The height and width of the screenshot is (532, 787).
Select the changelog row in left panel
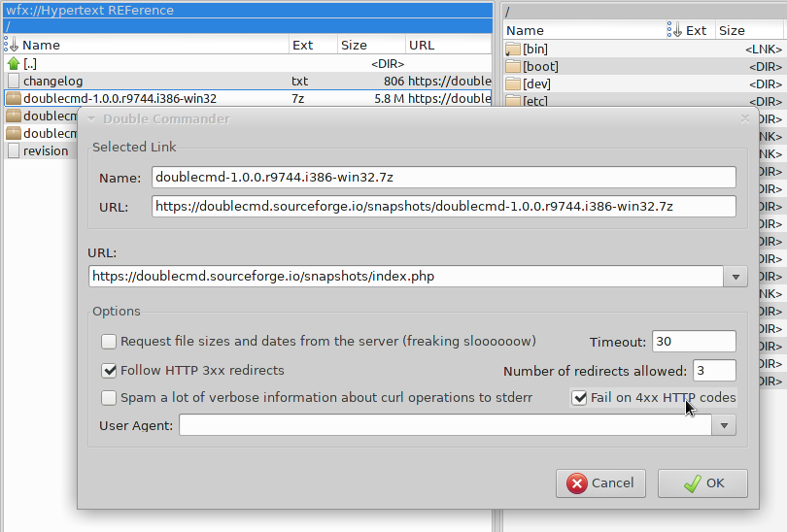coord(248,81)
